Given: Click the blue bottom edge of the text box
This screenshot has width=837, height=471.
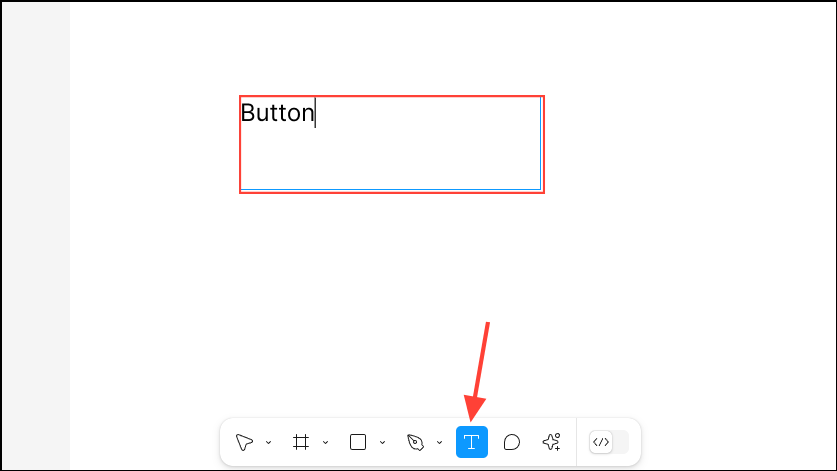Looking at the screenshot, I should point(391,189).
